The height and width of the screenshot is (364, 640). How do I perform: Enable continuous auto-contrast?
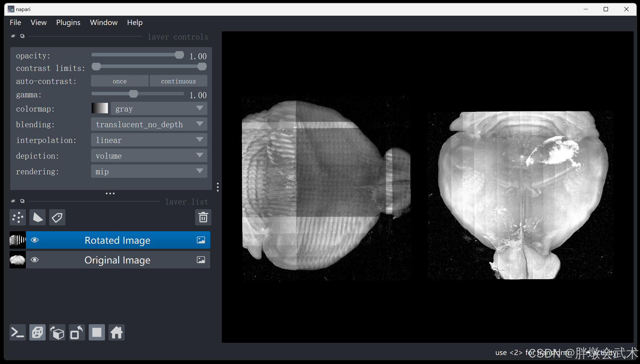178,81
